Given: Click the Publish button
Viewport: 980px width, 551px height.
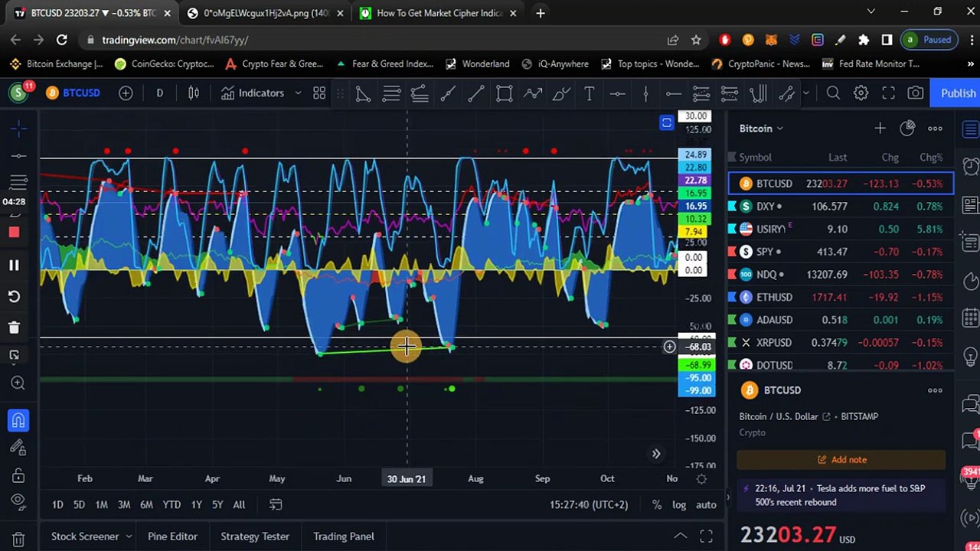Looking at the screenshot, I should (x=958, y=93).
